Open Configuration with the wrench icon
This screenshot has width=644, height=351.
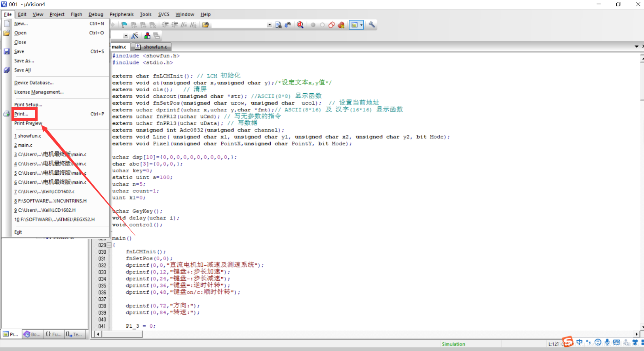coord(372,25)
